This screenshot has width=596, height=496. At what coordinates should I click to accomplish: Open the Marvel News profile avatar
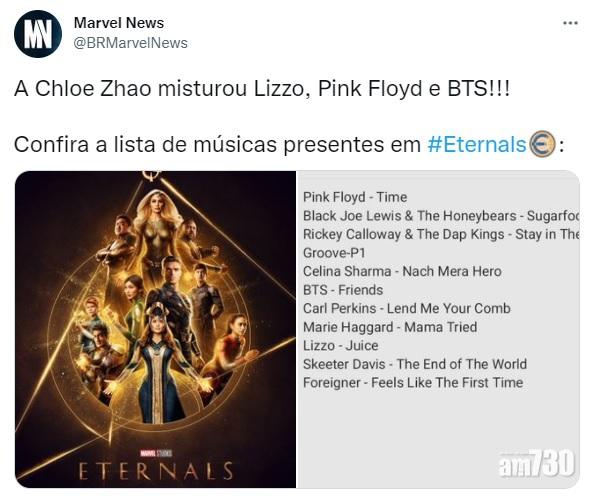tap(38, 34)
